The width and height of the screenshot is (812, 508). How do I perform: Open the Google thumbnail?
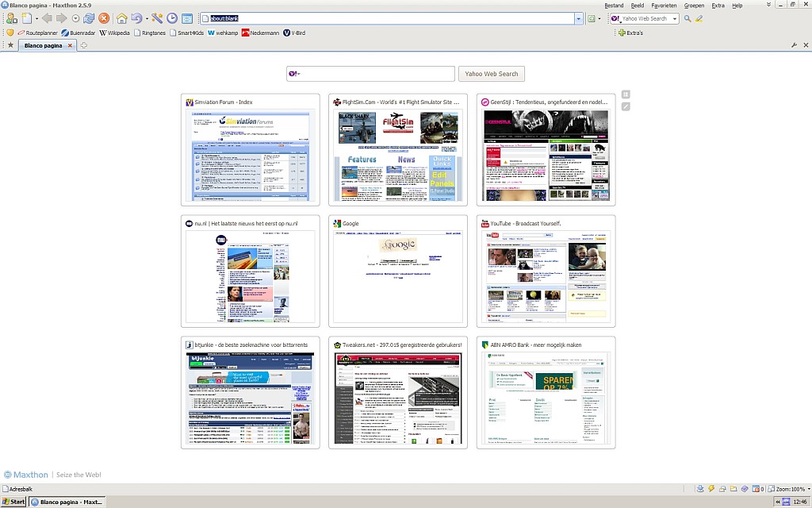[398, 271]
